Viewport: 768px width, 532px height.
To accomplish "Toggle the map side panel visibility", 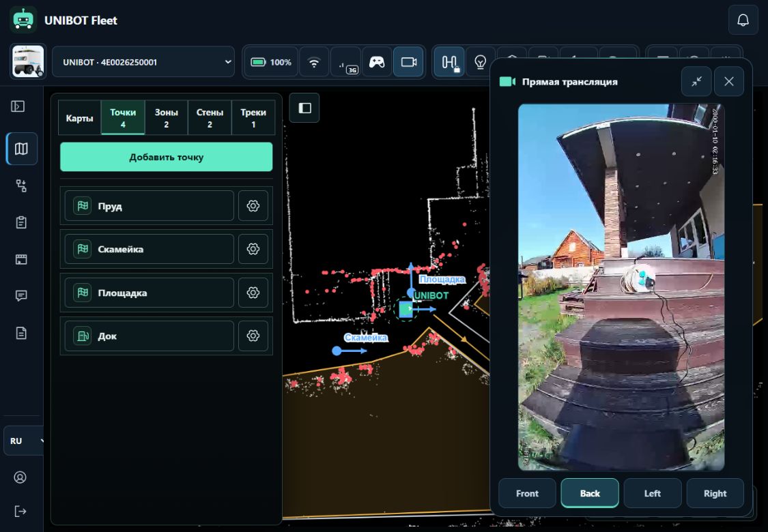I will tap(304, 108).
